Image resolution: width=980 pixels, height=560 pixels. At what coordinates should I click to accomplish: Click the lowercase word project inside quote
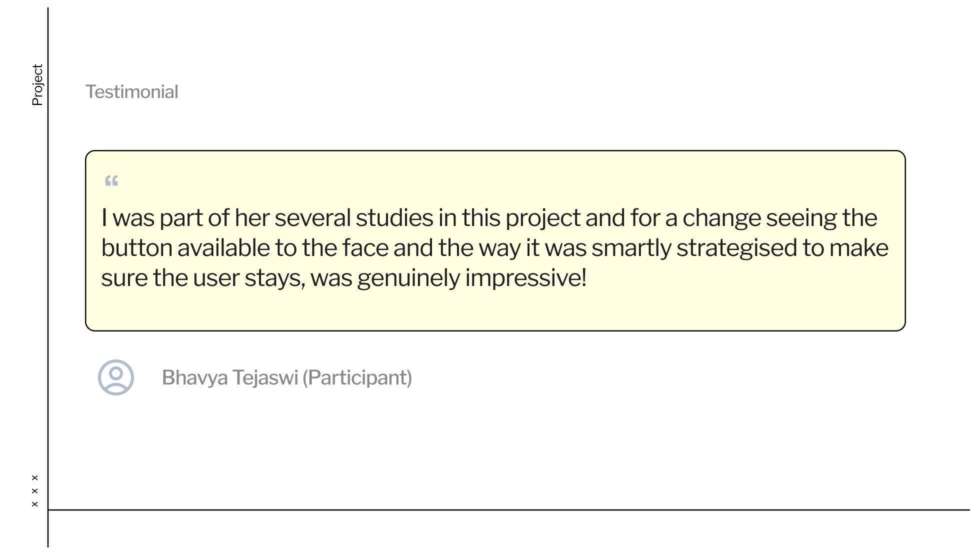click(543, 218)
